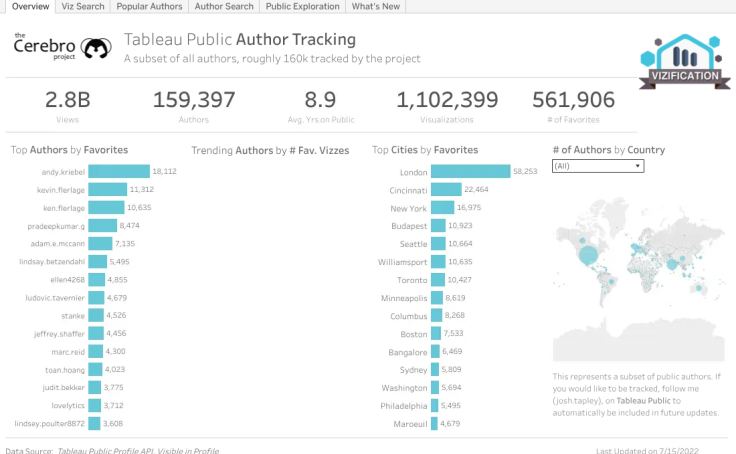Click the lindsay.betzendahl author label
The width and height of the screenshot is (736, 454).
52,262
